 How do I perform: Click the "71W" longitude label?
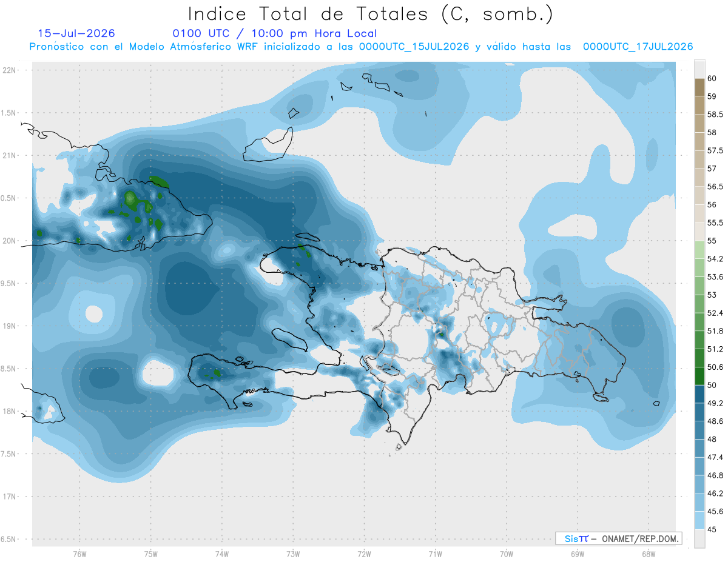point(435,554)
